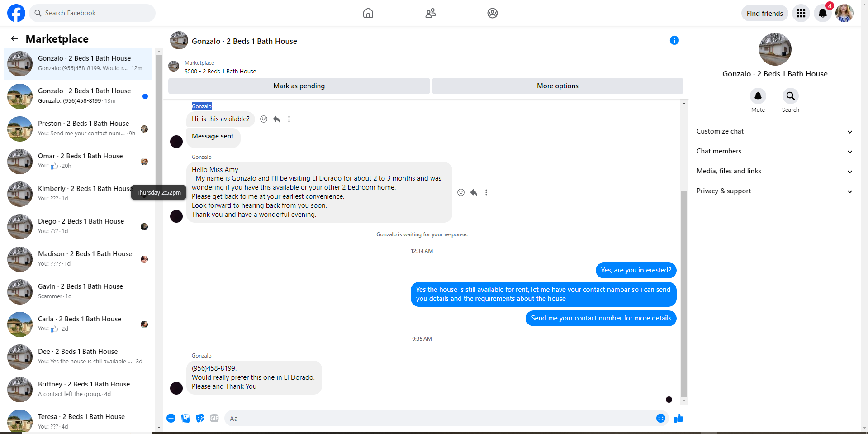Open the Omar conversation
868x434 pixels.
click(x=78, y=162)
